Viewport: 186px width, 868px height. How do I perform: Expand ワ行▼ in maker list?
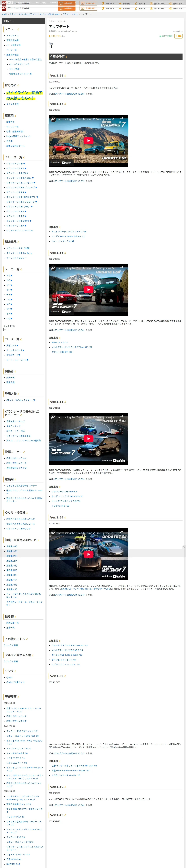coord(9,318)
